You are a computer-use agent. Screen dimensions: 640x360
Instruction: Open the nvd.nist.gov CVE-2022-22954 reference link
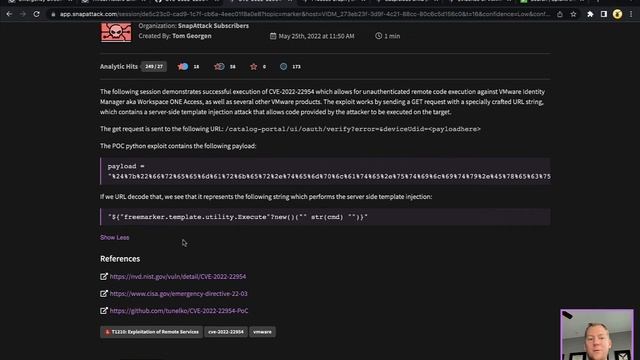178,277
